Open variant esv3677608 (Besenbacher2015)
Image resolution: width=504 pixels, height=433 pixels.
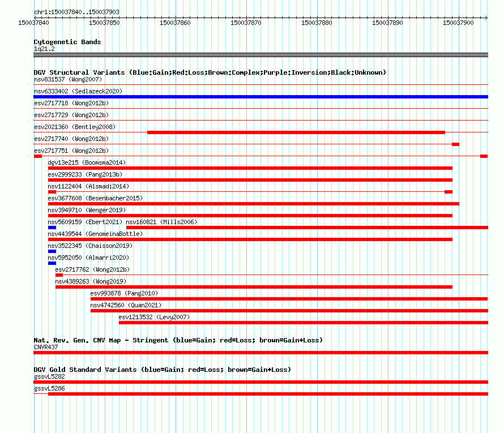click(x=95, y=198)
